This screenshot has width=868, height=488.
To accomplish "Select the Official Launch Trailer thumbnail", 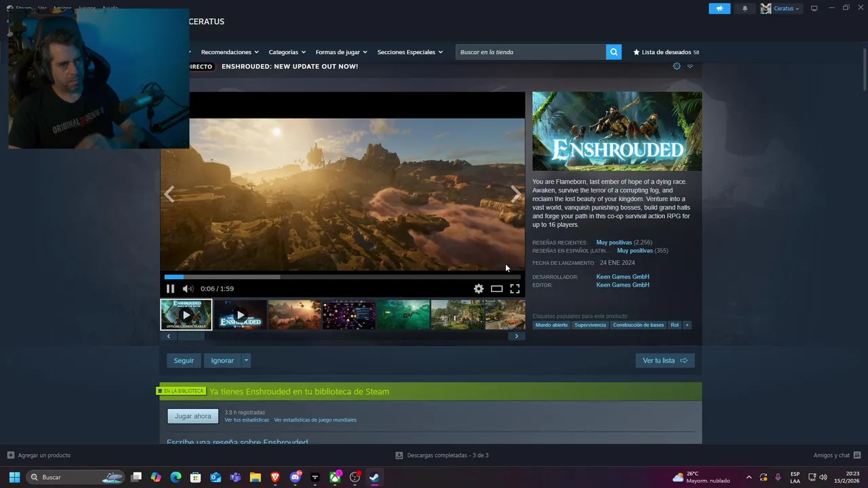I will 186,315.
